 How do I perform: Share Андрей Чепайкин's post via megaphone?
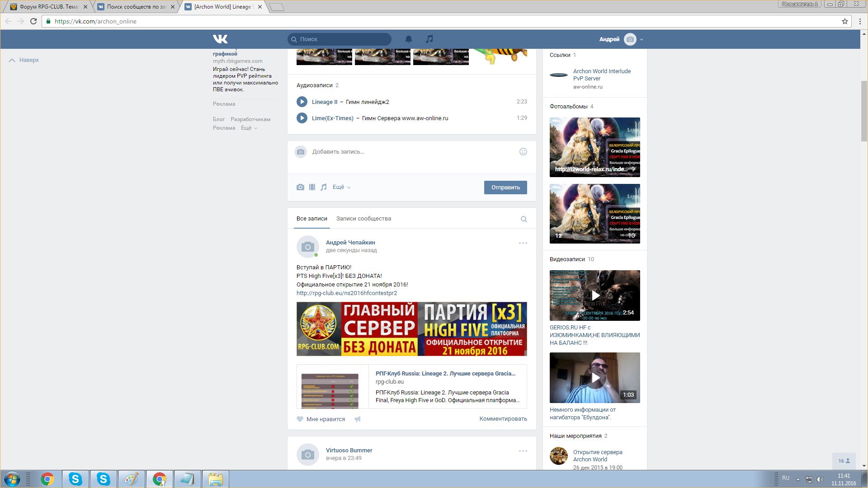pos(357,419)
